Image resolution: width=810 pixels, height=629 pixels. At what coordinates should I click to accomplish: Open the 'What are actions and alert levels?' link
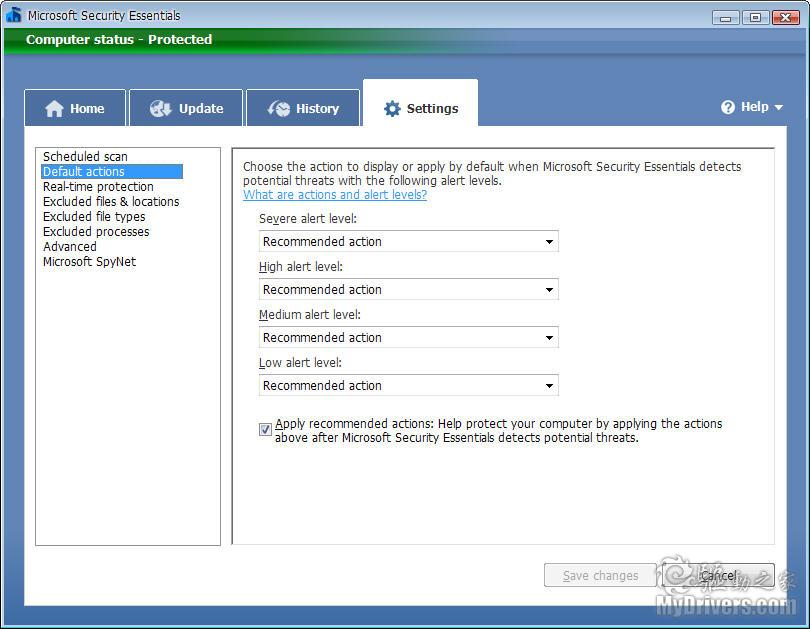click(335, 195)
